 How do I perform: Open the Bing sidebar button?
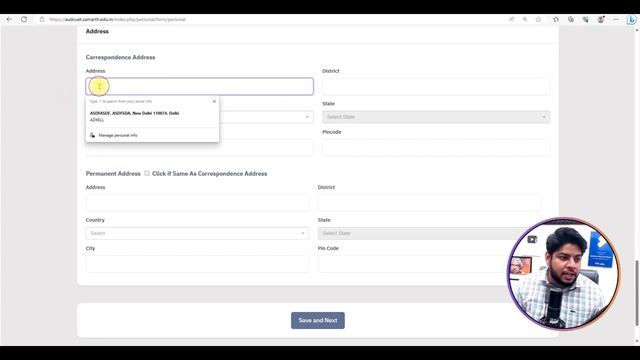click(631, 20)
